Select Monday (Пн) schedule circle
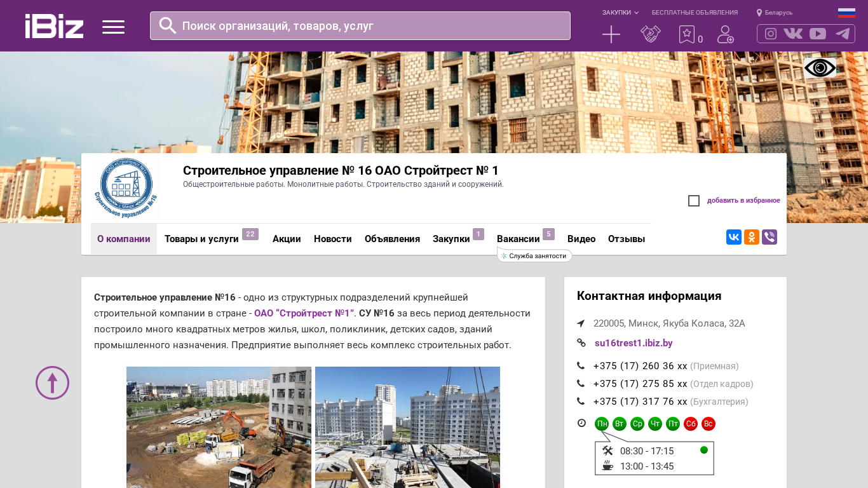 (602, 424)
